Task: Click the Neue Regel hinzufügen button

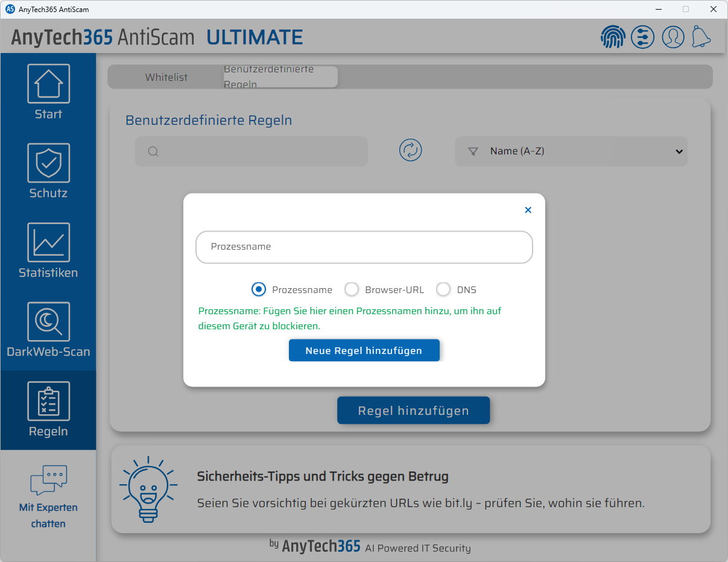Action: click(x=364, y=350)
